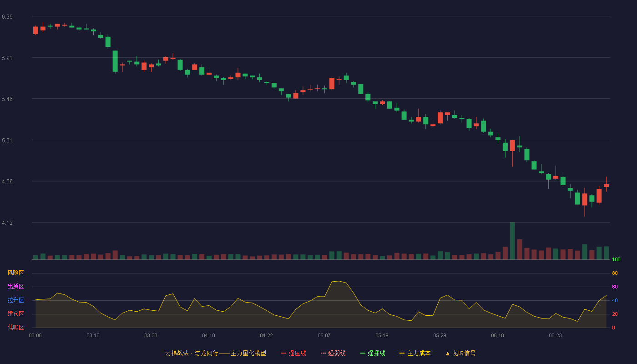Click the 5.01 price axis label
Screen dimensions: 637x364
pos(7,140)
